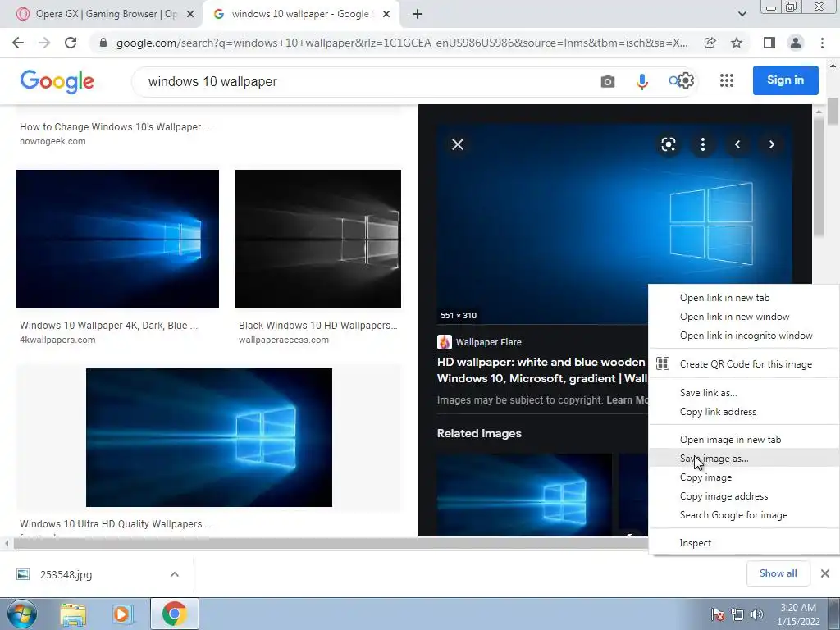Screen dimensions: 840x630
Task: Search by image camera icon
Action: (x=608, y=81)
